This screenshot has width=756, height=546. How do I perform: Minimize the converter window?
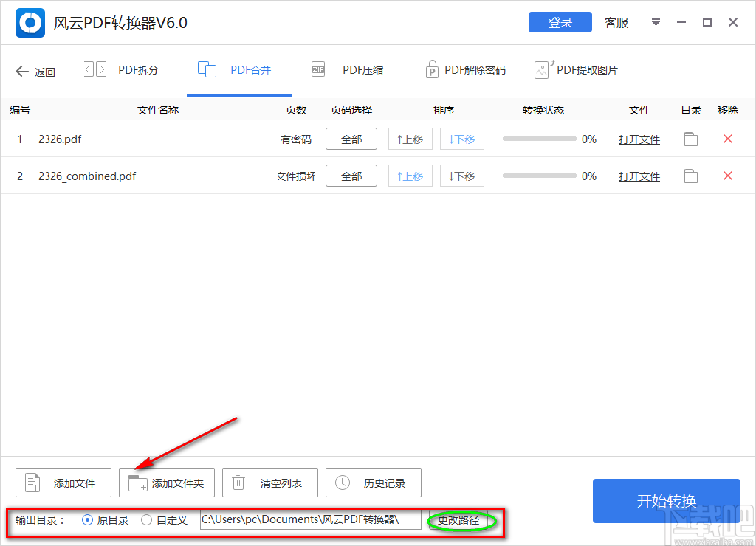click(x=681, y=22)
